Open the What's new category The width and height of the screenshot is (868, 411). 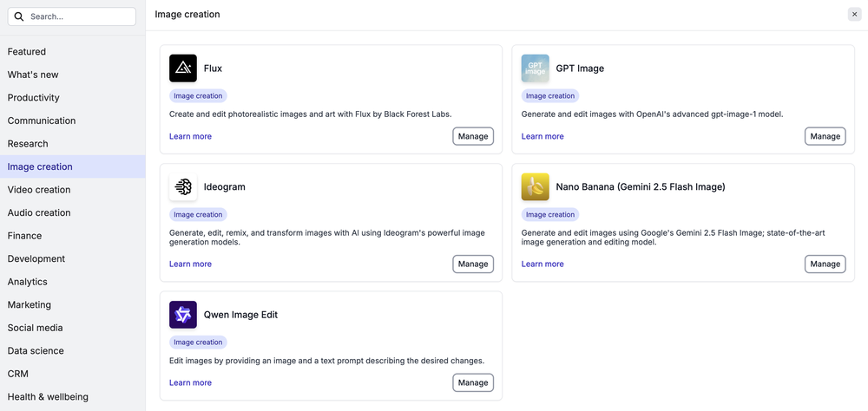(73, 75)
